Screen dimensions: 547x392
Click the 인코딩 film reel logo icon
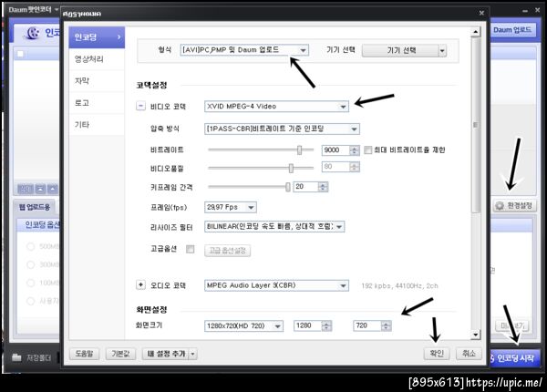(33, 34)
